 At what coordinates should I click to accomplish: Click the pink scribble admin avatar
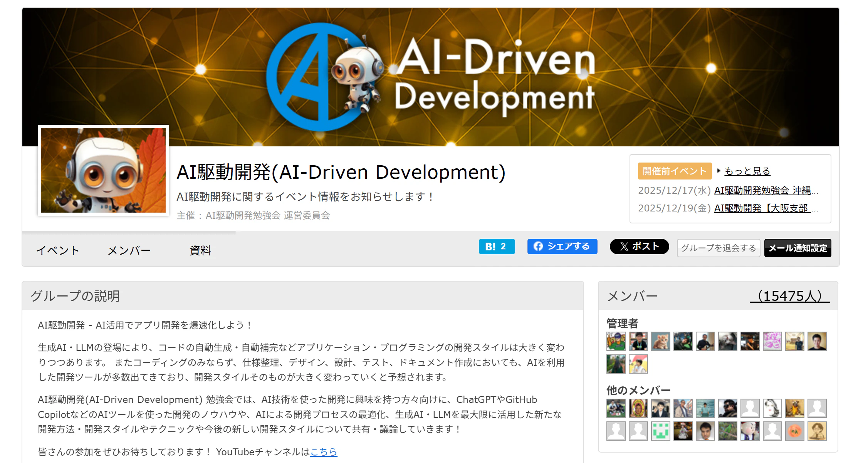click(772, 341)
